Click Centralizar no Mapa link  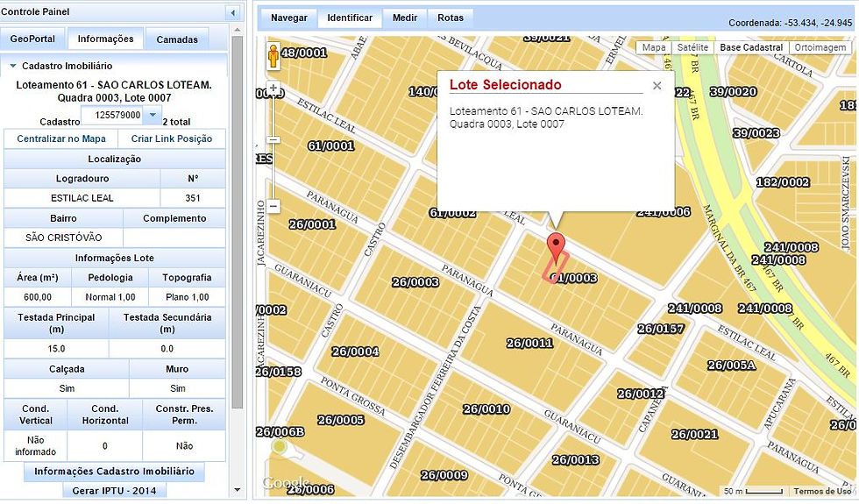click(x=60, y=139)
